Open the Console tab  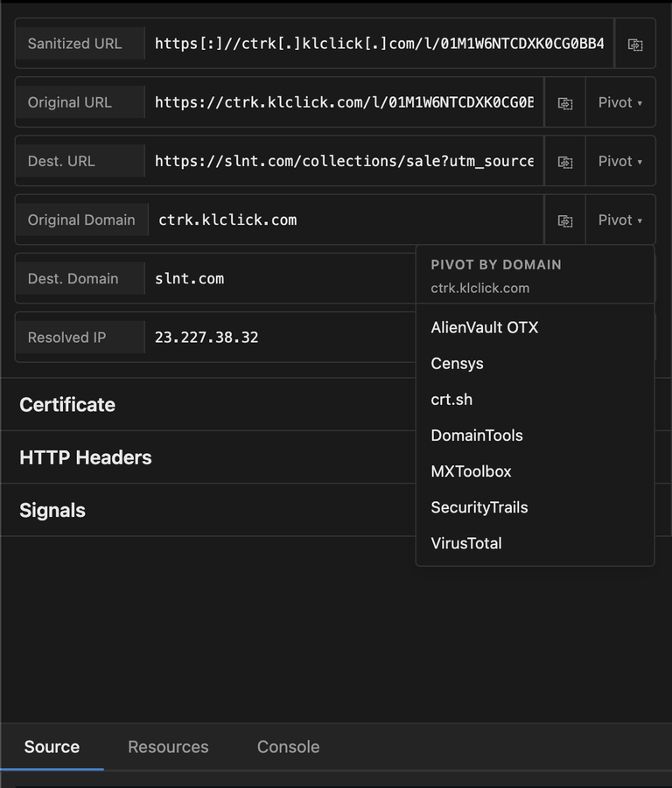coord(288,747)
